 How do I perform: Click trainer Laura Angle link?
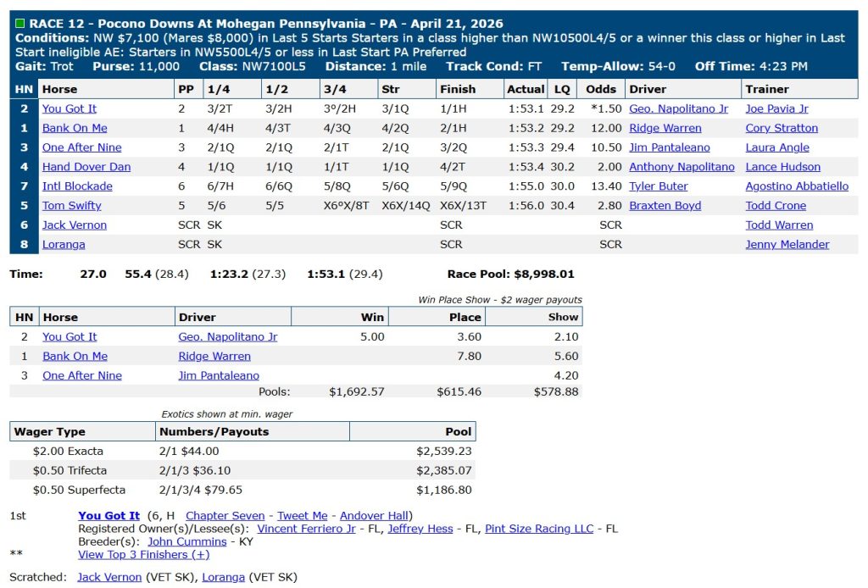777,147
